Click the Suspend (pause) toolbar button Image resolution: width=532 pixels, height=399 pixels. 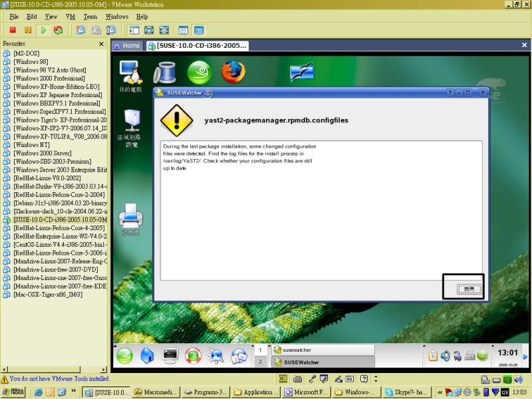(28, 30)
